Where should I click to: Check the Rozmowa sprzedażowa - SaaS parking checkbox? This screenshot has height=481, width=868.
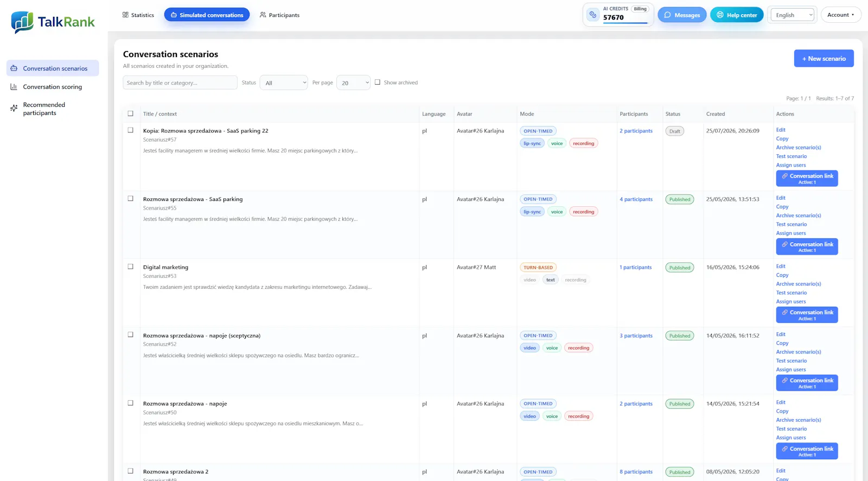[x=130, y=199]
